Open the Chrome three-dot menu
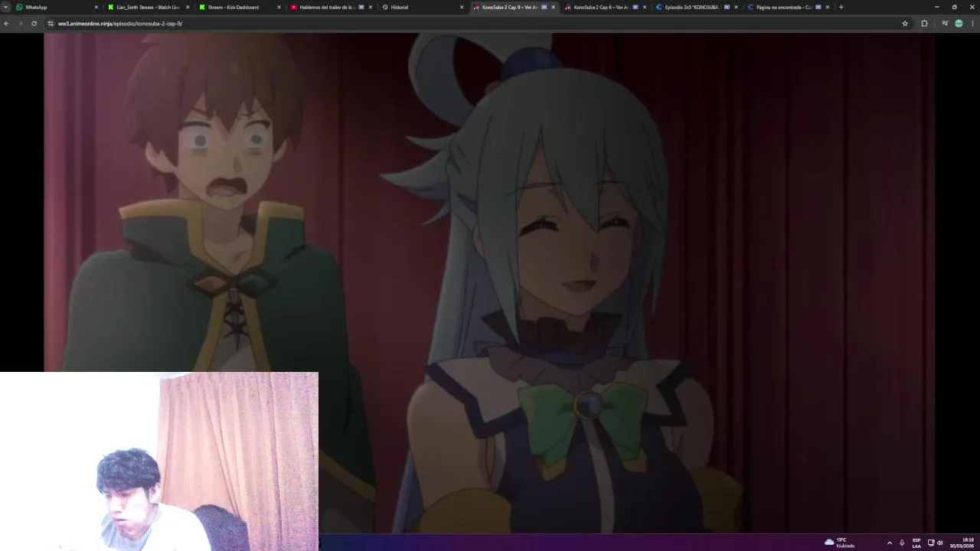 (972, 24)
